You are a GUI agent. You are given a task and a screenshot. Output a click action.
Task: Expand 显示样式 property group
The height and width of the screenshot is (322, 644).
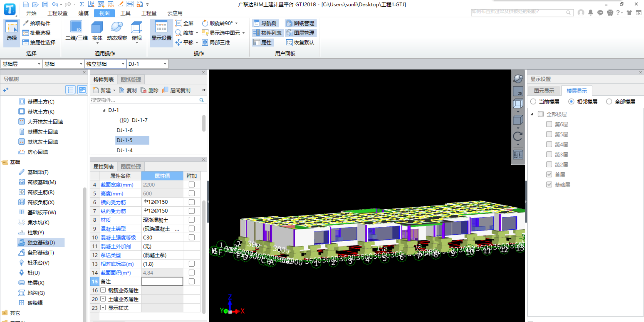point(103,308)
